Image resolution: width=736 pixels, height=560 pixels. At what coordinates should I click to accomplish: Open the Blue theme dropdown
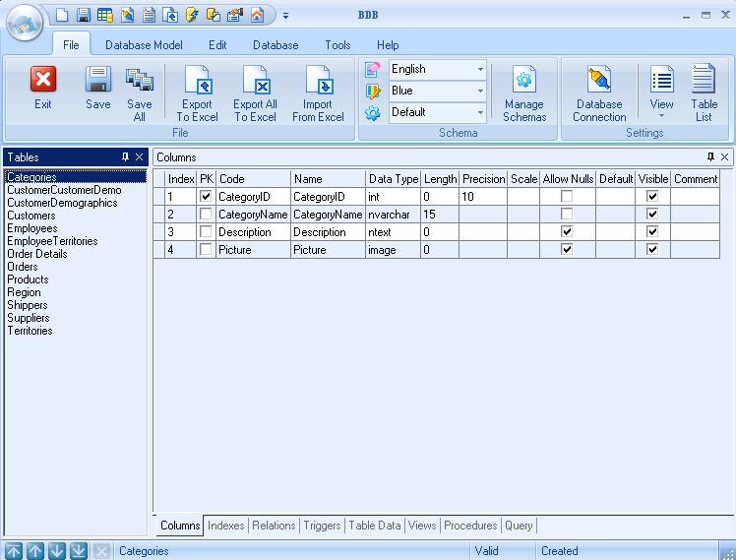(480, 91)
